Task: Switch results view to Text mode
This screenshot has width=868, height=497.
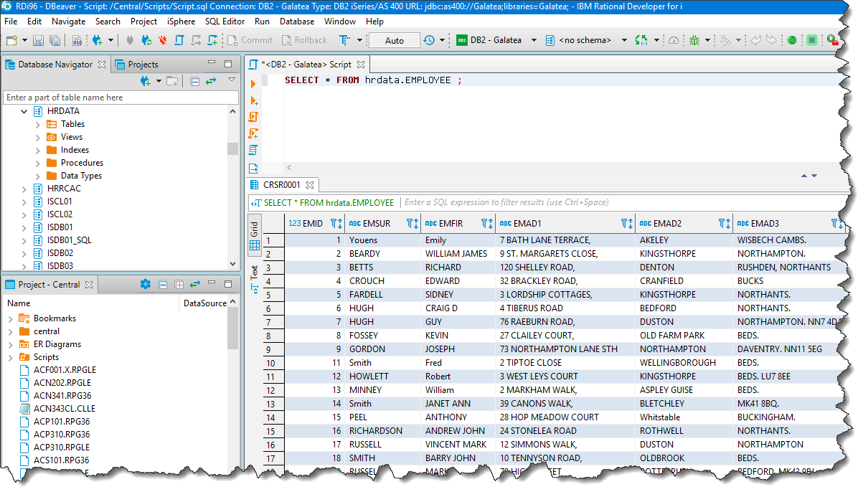Action: tap(254, 279)
